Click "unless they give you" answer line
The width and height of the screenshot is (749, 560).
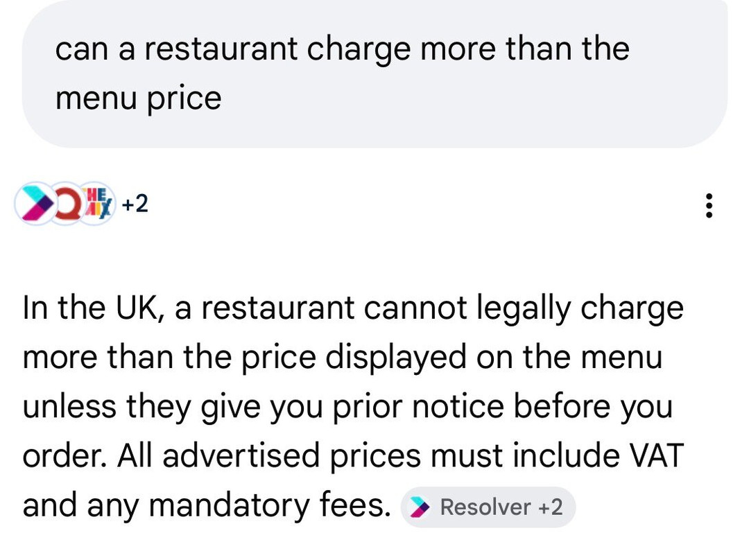pyautogui.click(x=173, y=408)
